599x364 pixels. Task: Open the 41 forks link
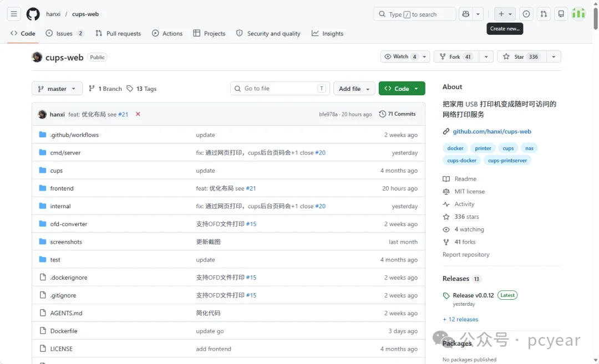coord(459,242)
